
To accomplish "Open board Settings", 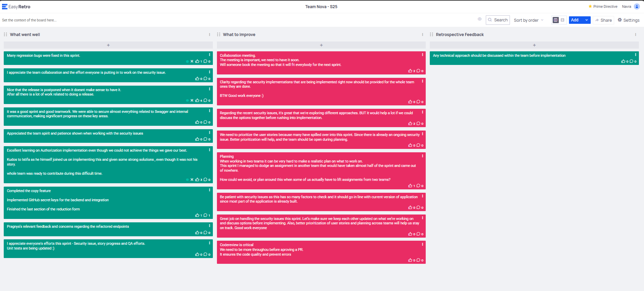I will (628, 20).
